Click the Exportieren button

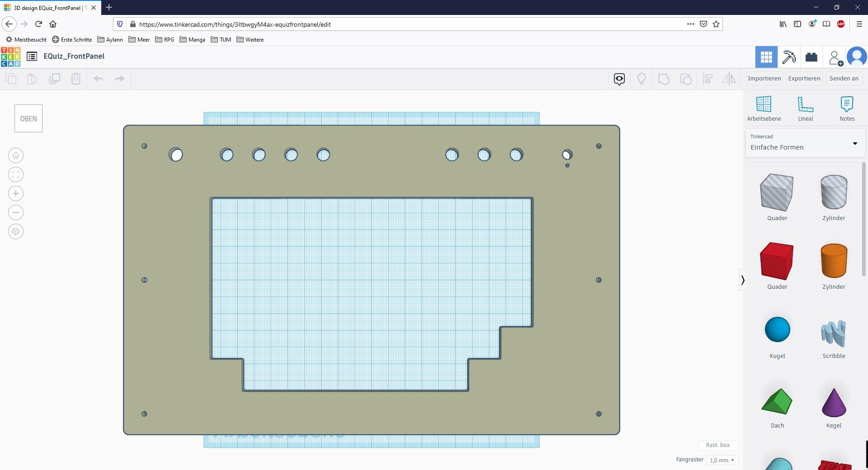(804, 79)
